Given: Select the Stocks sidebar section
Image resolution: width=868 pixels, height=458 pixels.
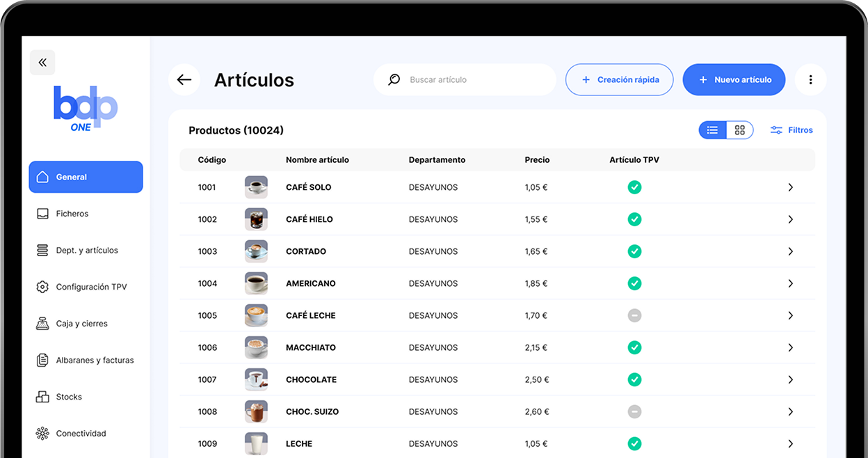Looking at the screenshot, I should (69, 397).
